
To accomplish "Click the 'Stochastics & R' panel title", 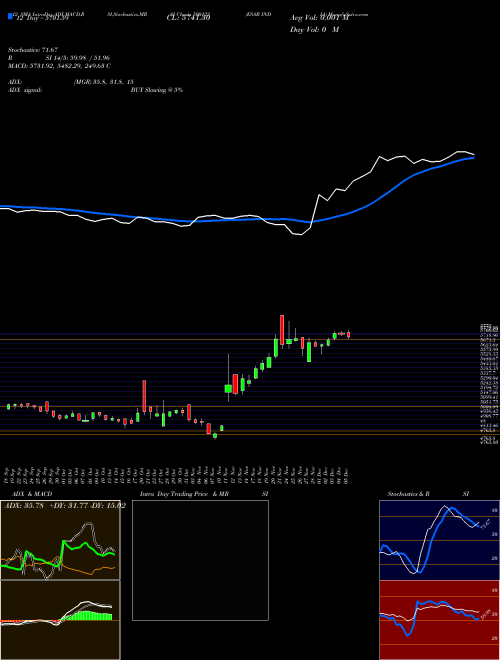I will point(408,494).
